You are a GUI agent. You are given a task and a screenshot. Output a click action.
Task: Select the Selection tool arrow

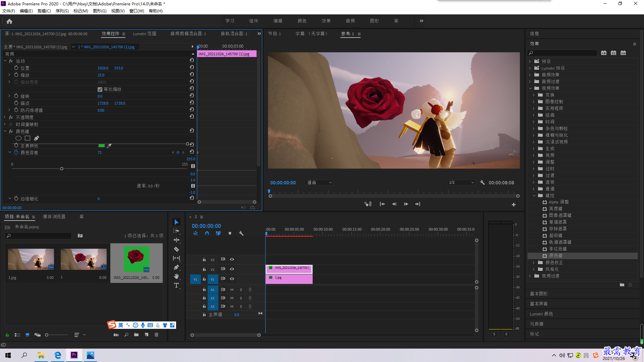coord(176,222)
